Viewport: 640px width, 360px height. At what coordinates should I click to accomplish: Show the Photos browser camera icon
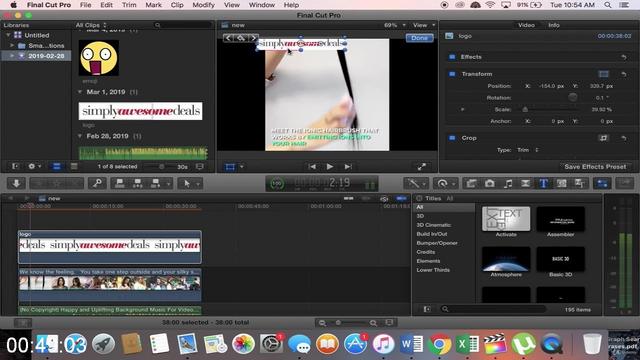489,184
